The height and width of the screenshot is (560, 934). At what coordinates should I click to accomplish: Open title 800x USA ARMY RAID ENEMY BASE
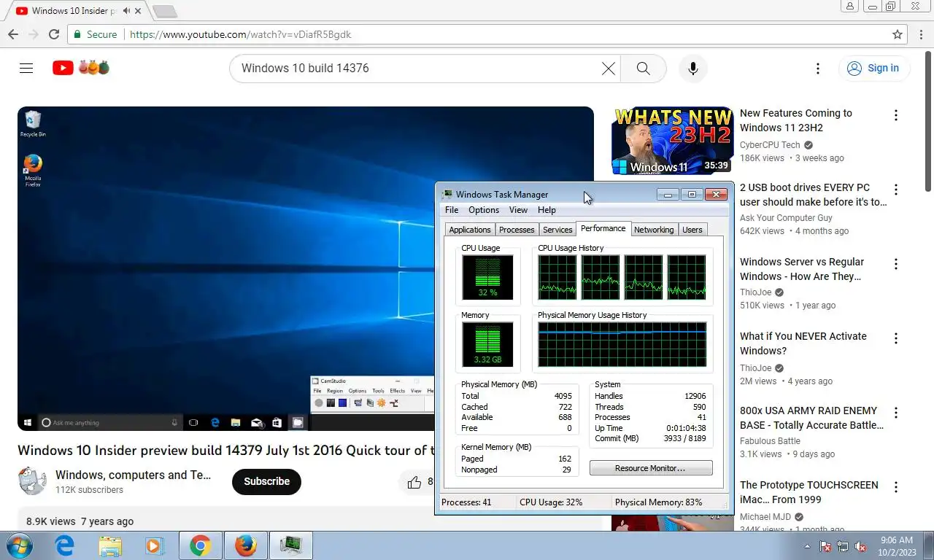coord(811,418)
